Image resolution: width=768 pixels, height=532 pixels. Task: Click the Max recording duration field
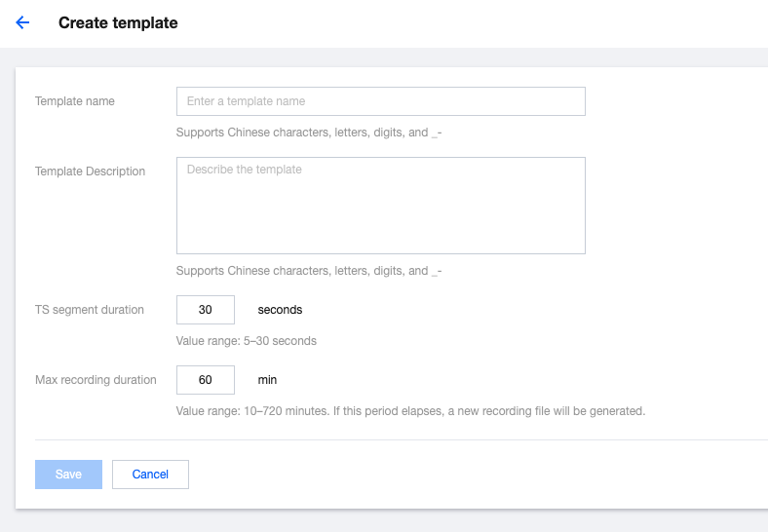coord(206,380)
